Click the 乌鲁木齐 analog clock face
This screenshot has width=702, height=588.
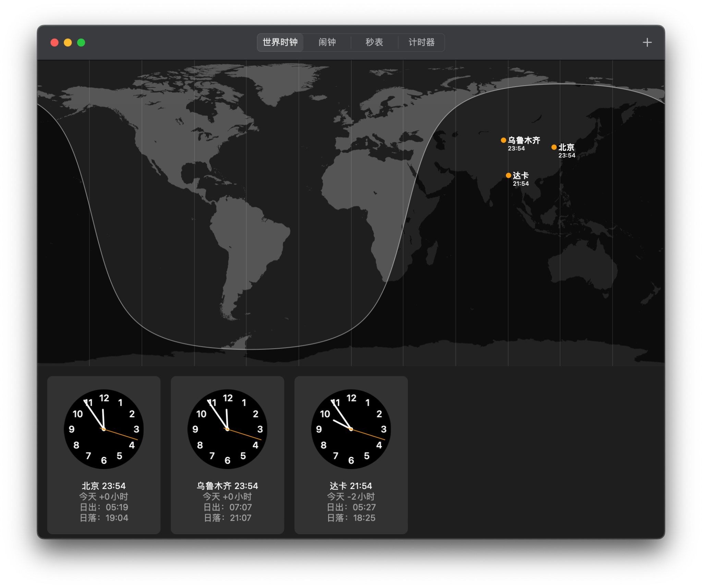click(227, 429)
